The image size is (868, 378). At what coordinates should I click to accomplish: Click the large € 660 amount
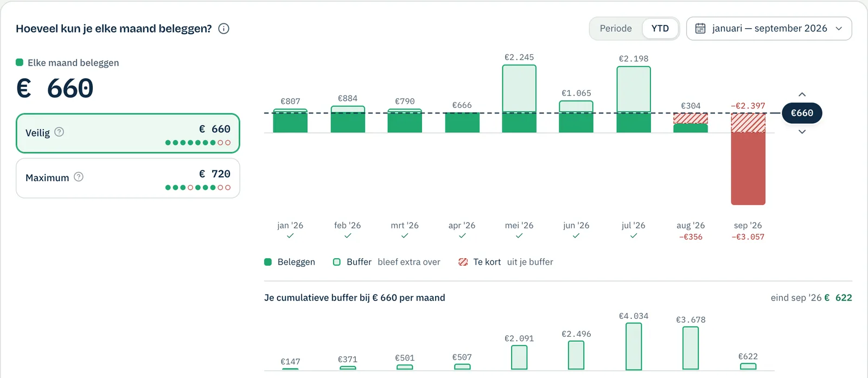click(55, 88)
